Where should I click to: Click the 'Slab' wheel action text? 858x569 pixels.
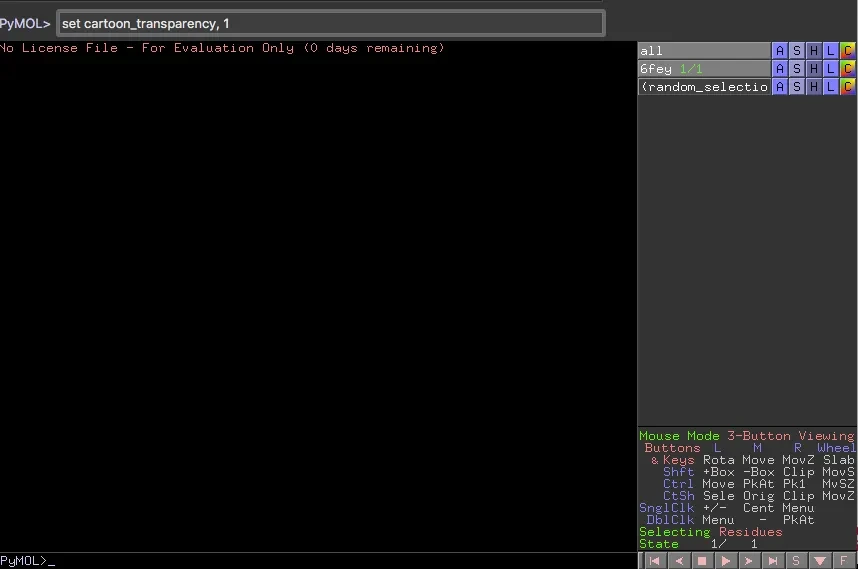[x=839, y=460]
